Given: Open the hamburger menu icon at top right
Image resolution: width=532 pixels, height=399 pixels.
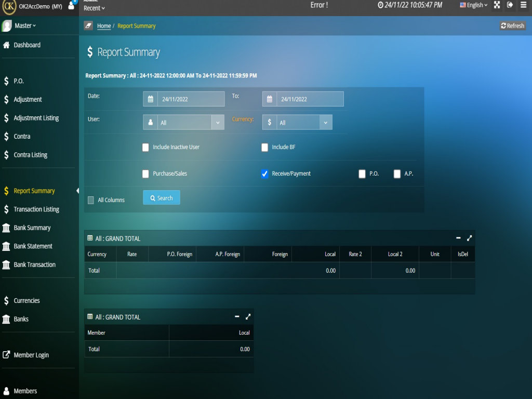Looking at the screenshot, I should pos(523,5).
